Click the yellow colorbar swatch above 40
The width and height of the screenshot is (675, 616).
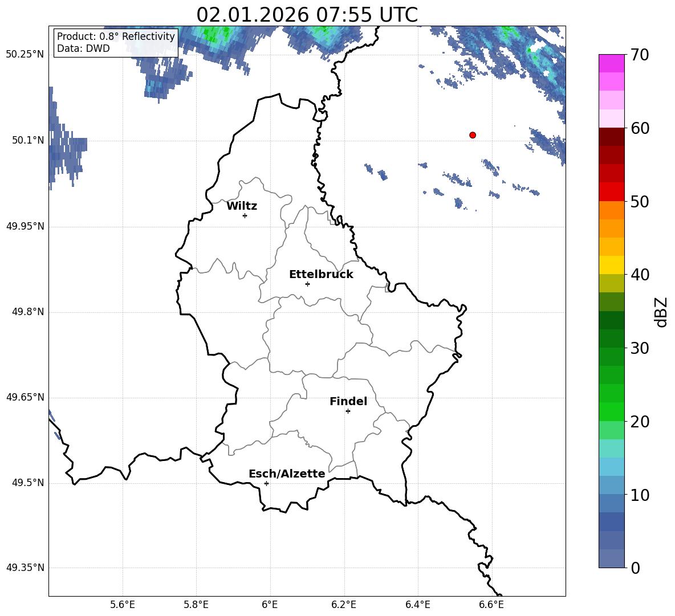coord(611,266)
